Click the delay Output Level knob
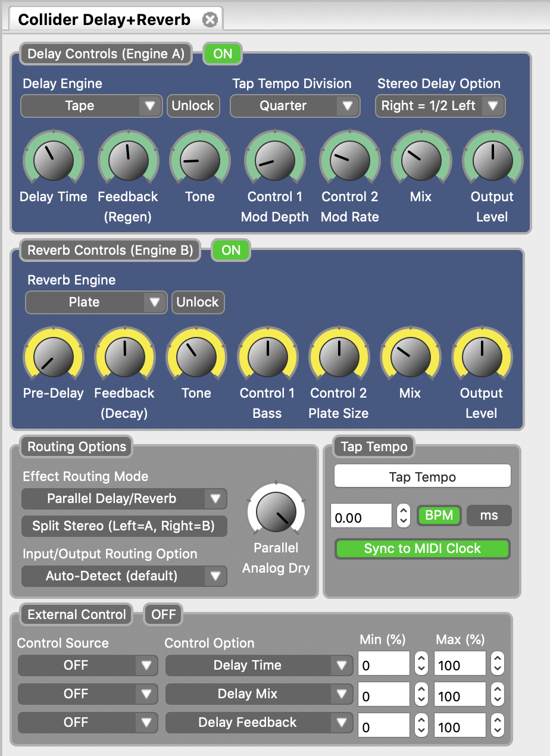Viewport: 550px width, 756px height. pyautogui.click(x=492, y=161)
